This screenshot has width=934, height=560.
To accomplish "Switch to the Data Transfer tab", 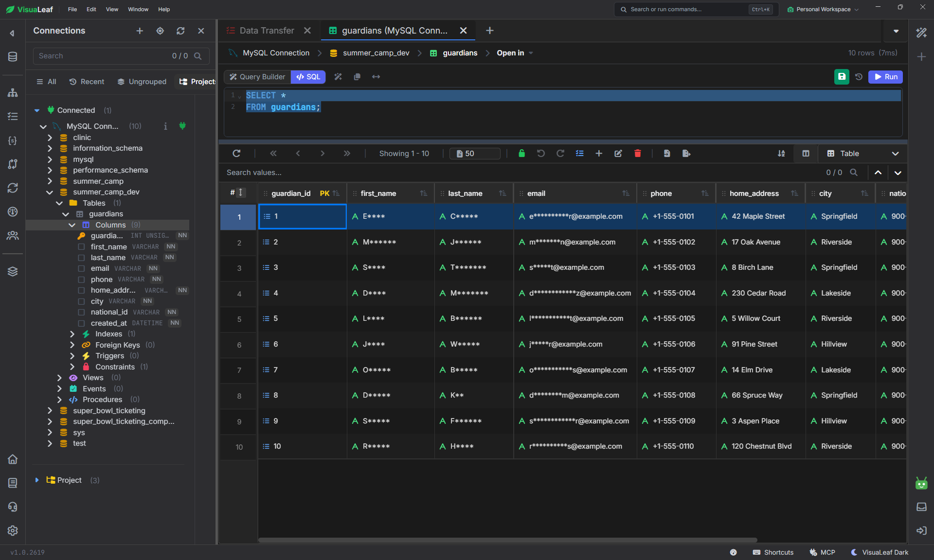I will coord(267,31).
